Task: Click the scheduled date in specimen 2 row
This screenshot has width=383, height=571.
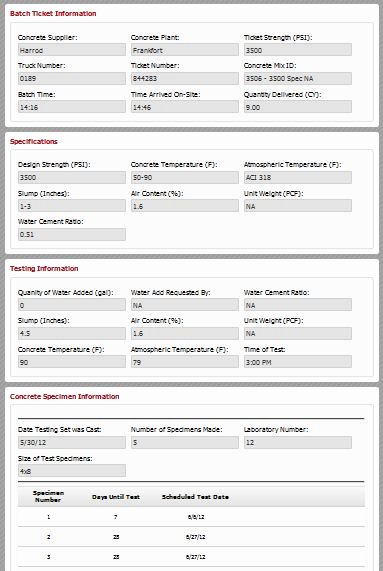Action: point(196,537)
